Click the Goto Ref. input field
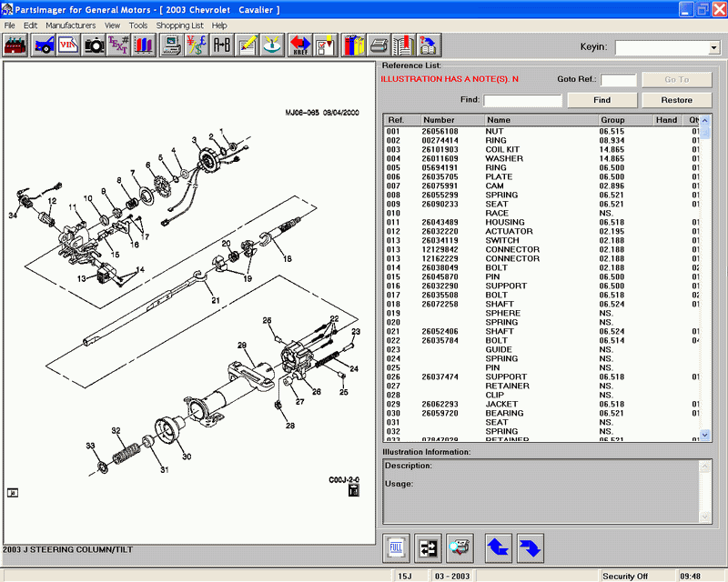The height and width of the screenshot is (582, 728). (x=618, y=80)
